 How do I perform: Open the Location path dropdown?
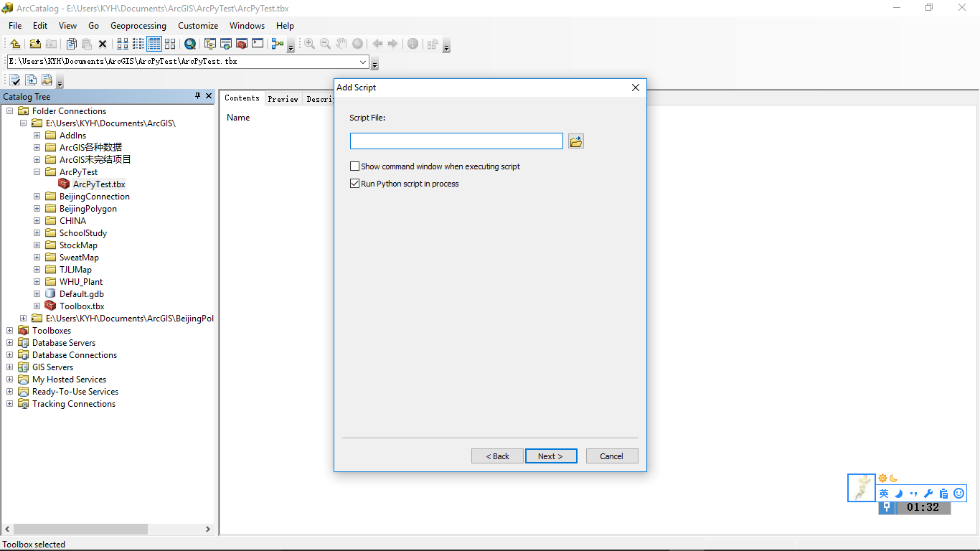pyautogui.click(x=363, y=62)
